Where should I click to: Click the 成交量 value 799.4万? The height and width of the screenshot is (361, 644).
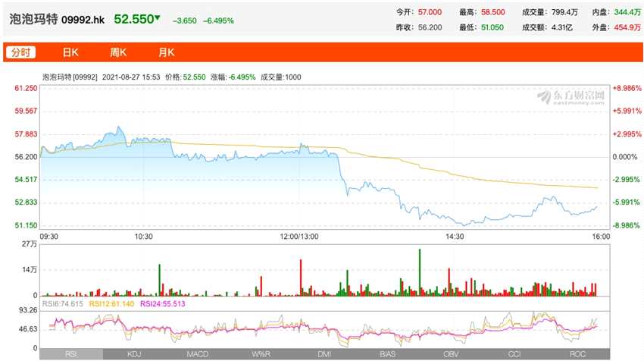(564, 12)
